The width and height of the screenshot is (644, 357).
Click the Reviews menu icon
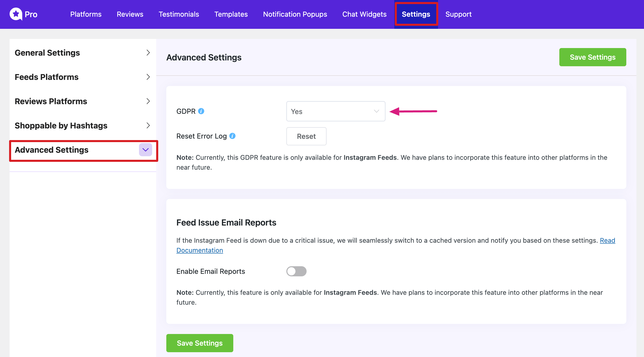pyautogui.click(x=130, y=14)
